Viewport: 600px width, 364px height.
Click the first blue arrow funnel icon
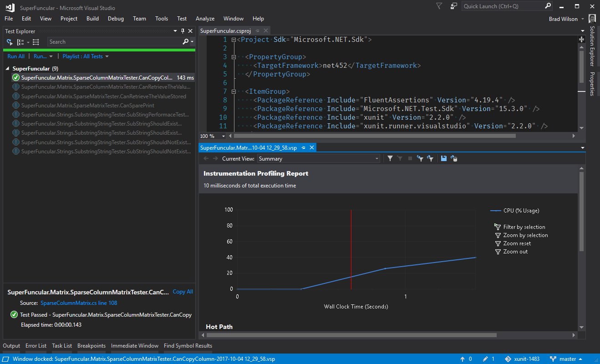click(420, 158)
